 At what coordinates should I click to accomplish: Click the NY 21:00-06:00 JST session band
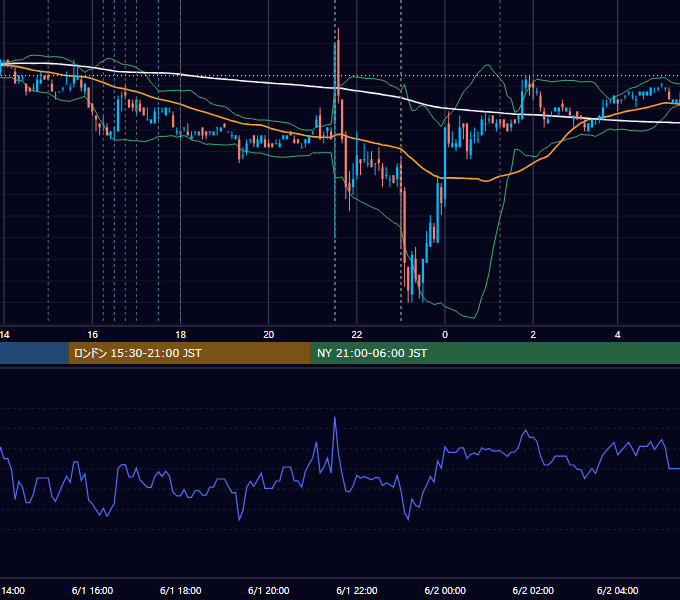click(495, 353)
